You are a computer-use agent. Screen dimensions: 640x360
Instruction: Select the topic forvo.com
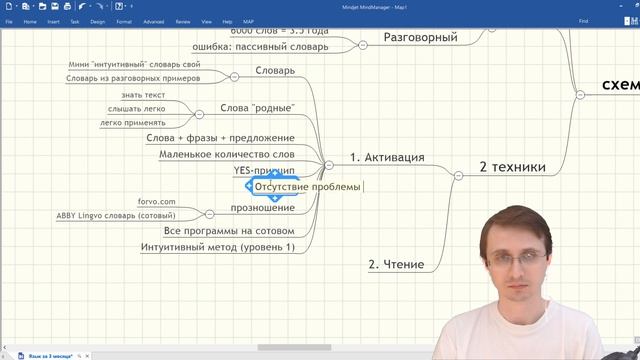(x=157, y=202)
